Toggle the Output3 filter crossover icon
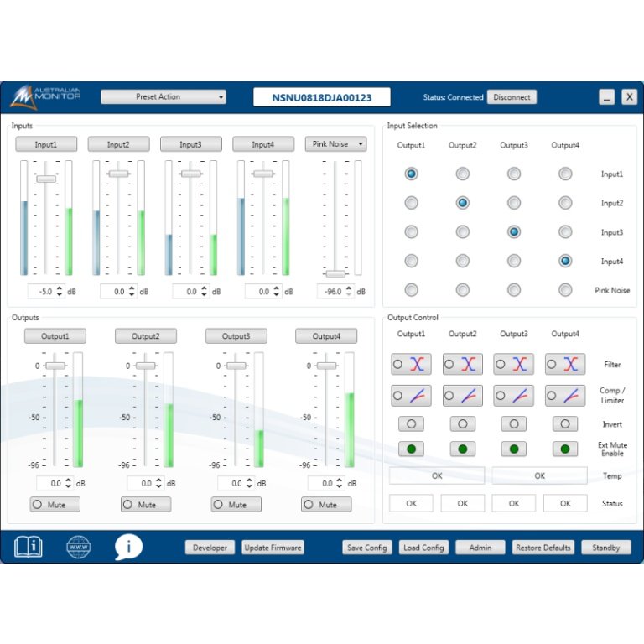The width and height of the screenshot is (644, 644). (513, 364)
